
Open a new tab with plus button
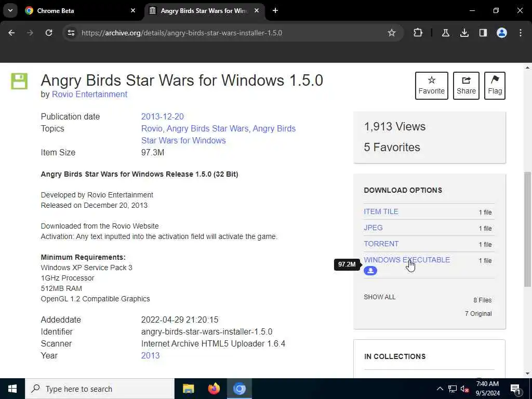coord(275,10)
